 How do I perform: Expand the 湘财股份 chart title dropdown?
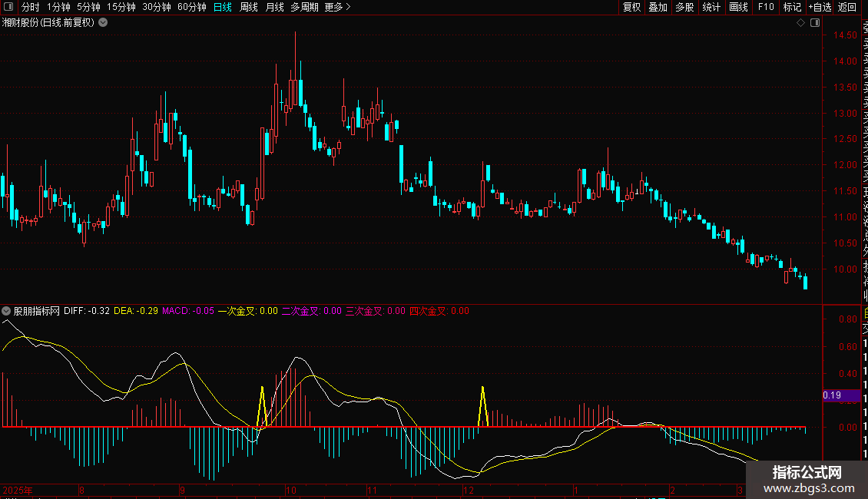point(103,23)
